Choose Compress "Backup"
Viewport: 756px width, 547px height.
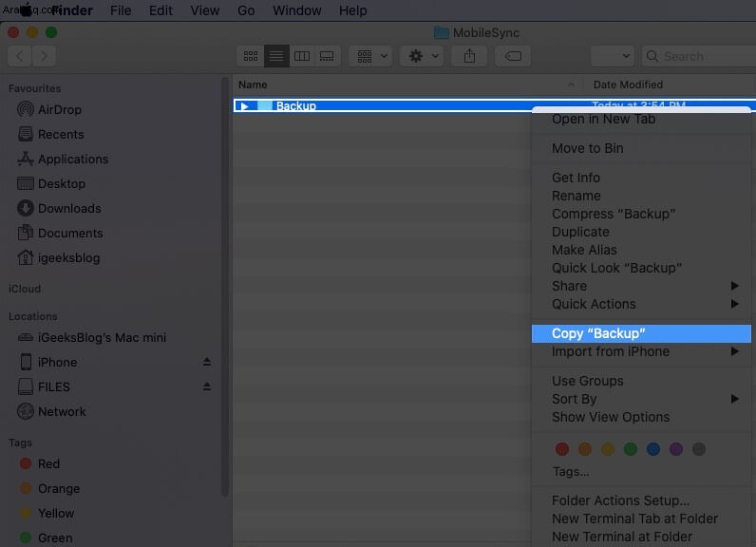tap(641, 214)
